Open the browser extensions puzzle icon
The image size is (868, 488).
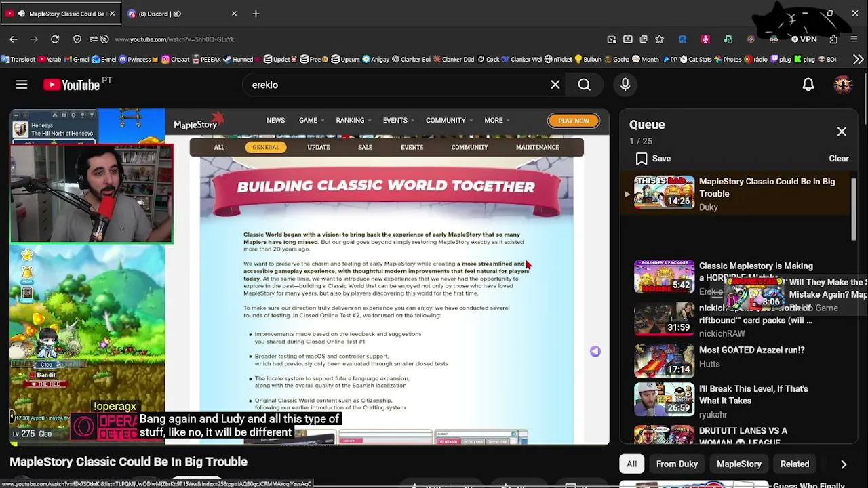835,39
